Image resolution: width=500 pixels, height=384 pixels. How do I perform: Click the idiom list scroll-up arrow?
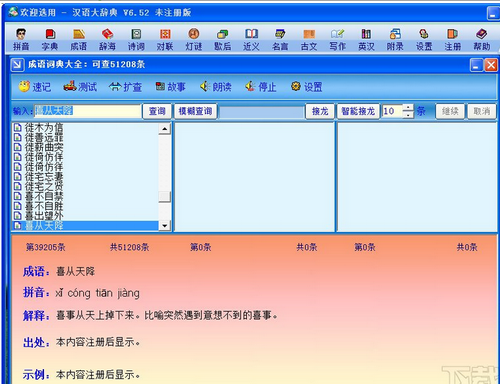(165, 129)
